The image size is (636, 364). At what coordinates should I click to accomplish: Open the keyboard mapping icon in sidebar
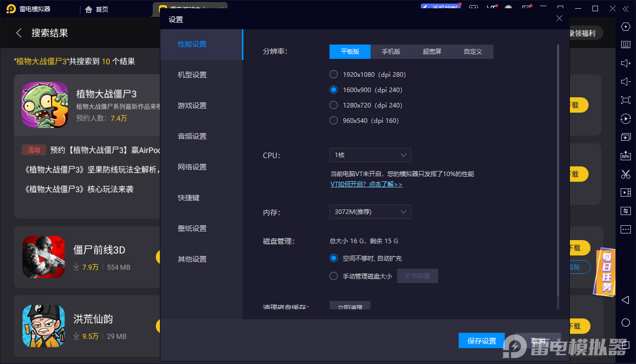tap(625, 45)
